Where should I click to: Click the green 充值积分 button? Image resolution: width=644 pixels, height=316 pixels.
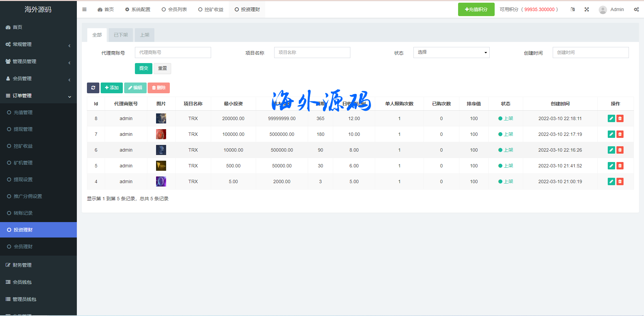point(476,9)
